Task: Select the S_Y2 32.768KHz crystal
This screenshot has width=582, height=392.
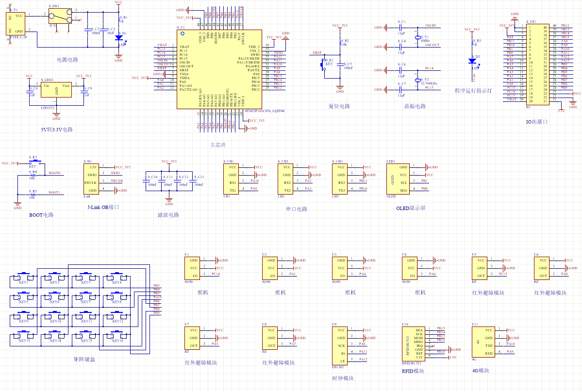Action: (417, 80)
